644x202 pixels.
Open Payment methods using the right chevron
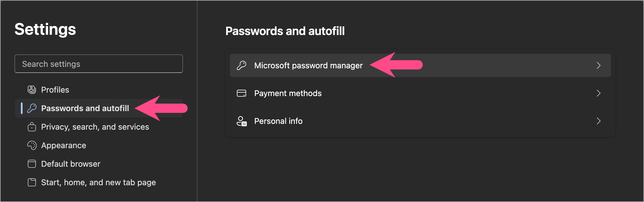click(599, 93)
